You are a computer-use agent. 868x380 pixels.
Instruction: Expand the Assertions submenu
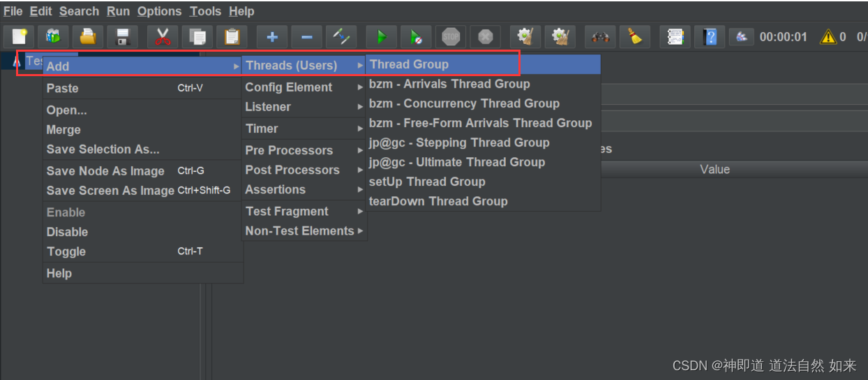point(304,189)
